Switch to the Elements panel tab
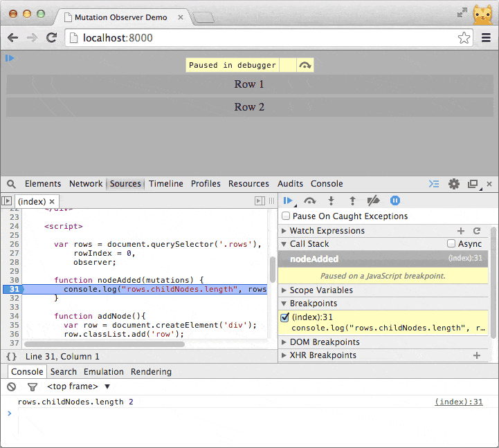This screenshot has height=448, width=499. point(43,184)
